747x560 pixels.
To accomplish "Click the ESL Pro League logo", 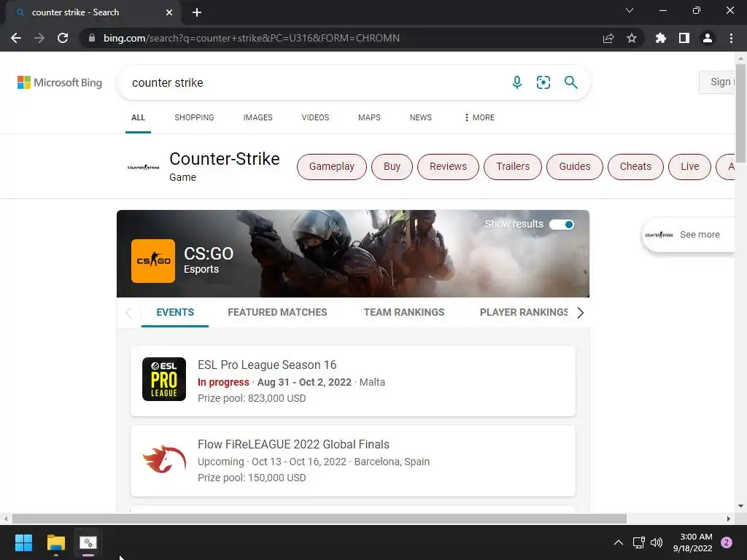I will point(164,379).
